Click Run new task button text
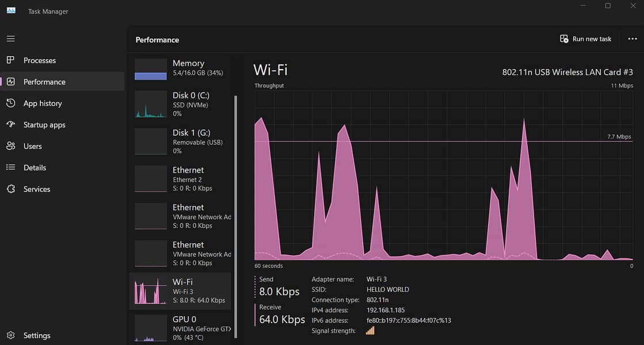The width and height of the screenshot is (644, 345). pos(592,39)
